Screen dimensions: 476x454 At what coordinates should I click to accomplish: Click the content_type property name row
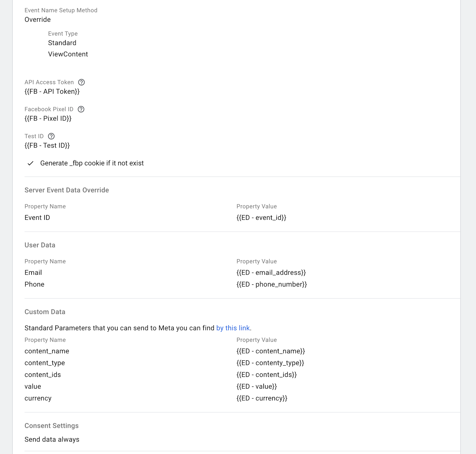(45, 363)
